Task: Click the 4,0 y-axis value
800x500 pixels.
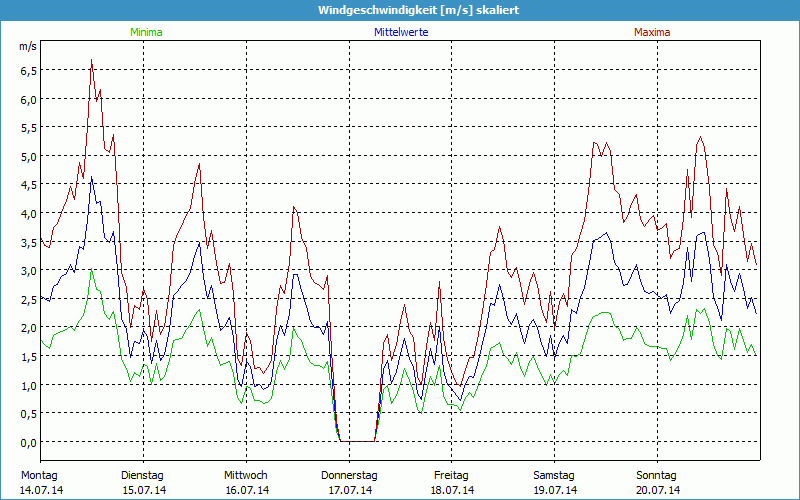Action: coord(29,214)
